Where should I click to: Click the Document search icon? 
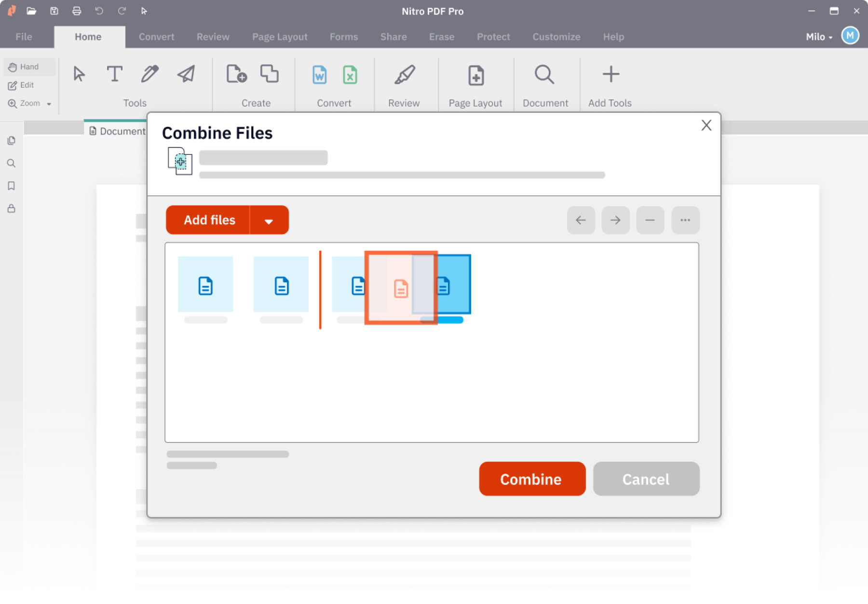[544, 74]
